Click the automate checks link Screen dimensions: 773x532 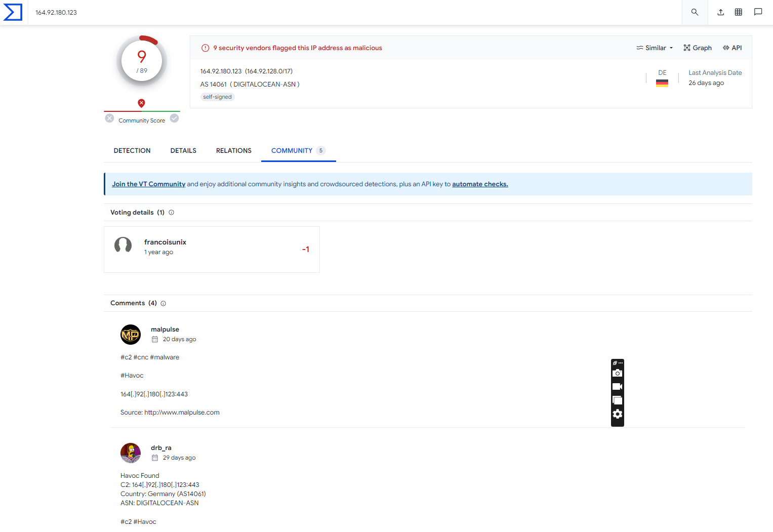pyautogui.click(x=480, y=184)
